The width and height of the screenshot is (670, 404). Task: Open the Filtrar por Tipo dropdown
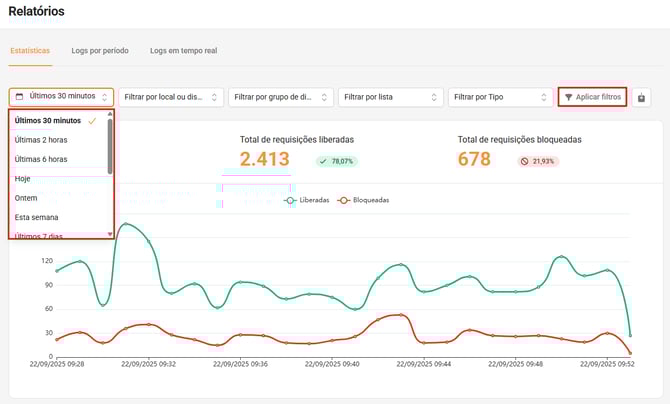click(x=499, y=97)
